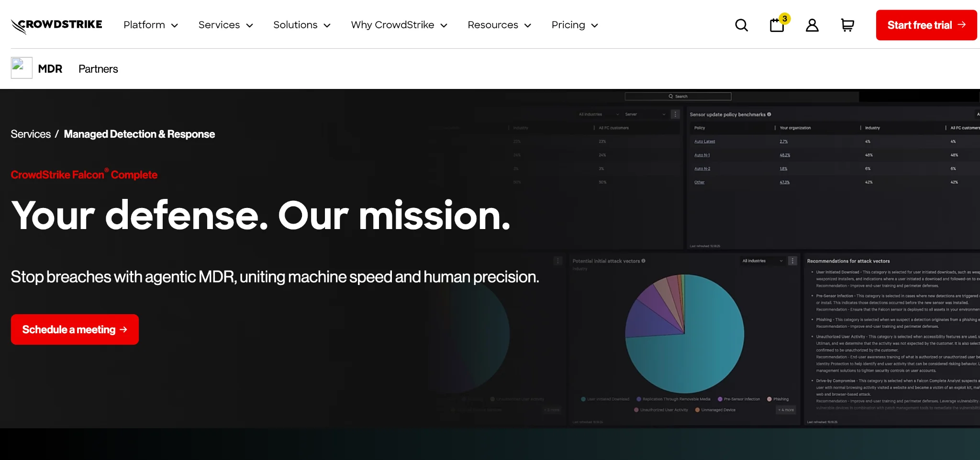The height and width of the screenshot is (460, 980).
Task: Click the CrowdStrike Falcon Complete heading
Action: click(84, 175)
